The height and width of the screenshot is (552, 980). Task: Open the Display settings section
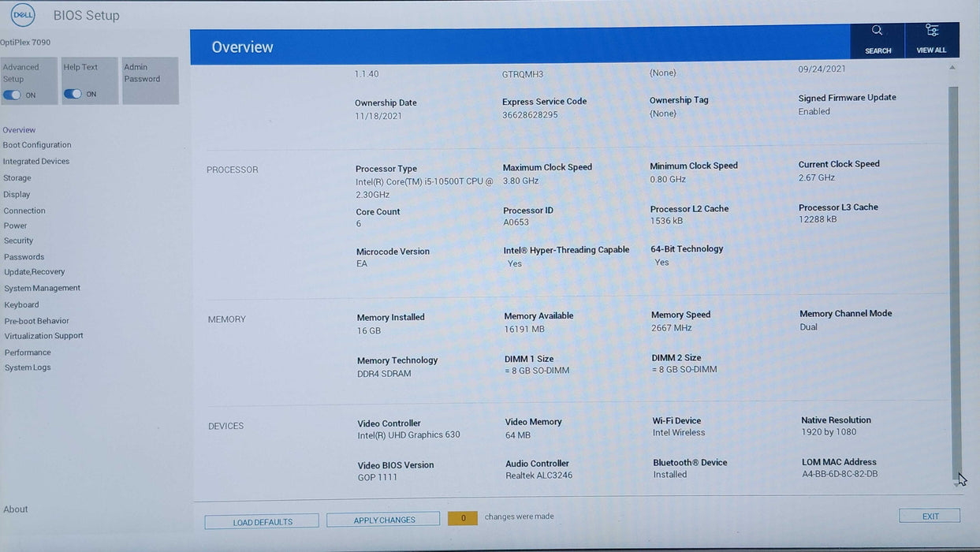point(17,195)
